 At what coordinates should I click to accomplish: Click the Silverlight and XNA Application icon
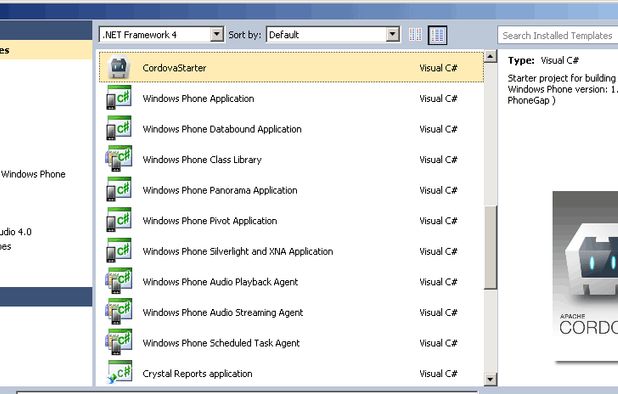119,251
